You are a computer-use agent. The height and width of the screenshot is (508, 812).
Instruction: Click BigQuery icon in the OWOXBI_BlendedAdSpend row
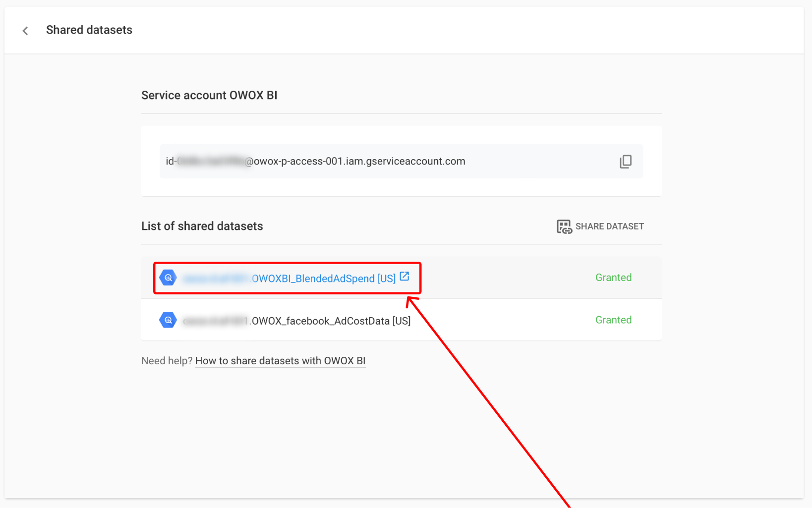pos(168,278)
